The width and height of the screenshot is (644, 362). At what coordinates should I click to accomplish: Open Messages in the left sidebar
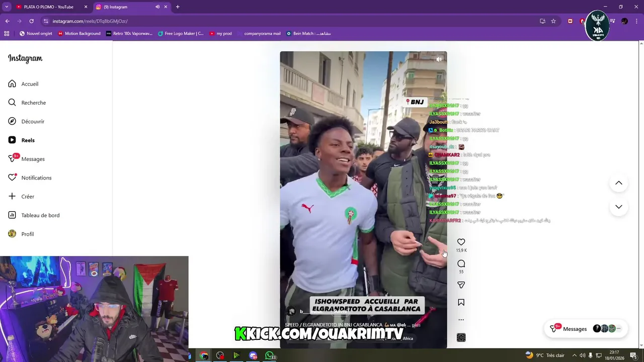26,159
